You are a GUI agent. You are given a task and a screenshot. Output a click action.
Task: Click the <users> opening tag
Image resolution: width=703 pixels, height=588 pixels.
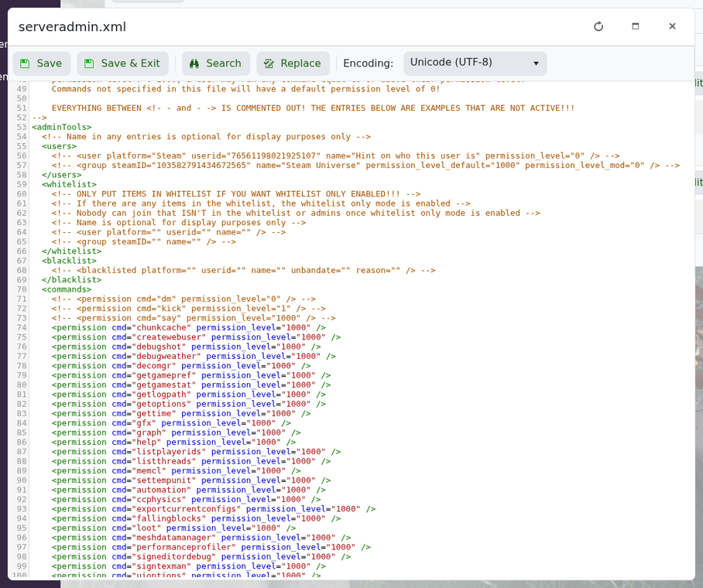59,146
